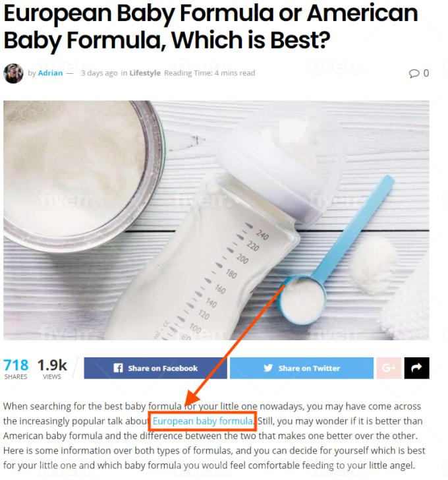Image resolution: width=448 pixels, height=480 pixels.
Task: Click the Share on Twitter text
Action: (x=309, y=369)
